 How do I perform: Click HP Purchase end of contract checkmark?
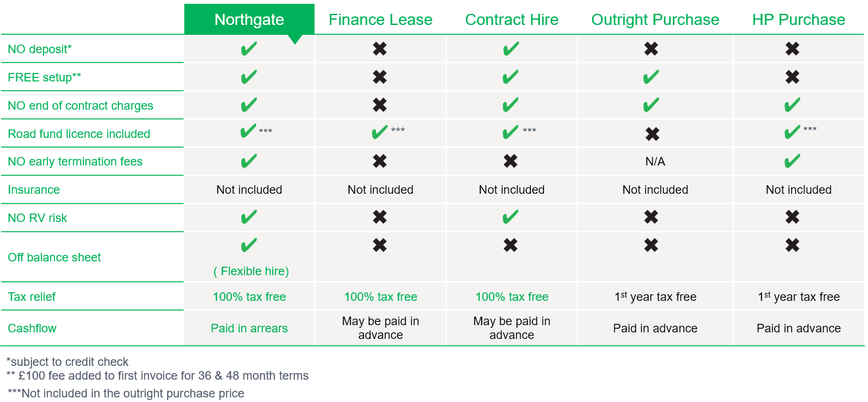tap(792, 105)
